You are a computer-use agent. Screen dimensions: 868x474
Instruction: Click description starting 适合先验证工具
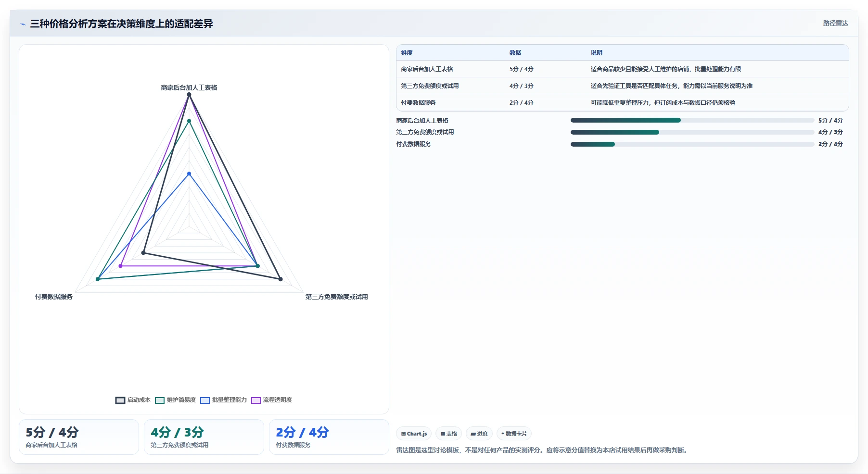click(672, 86)
